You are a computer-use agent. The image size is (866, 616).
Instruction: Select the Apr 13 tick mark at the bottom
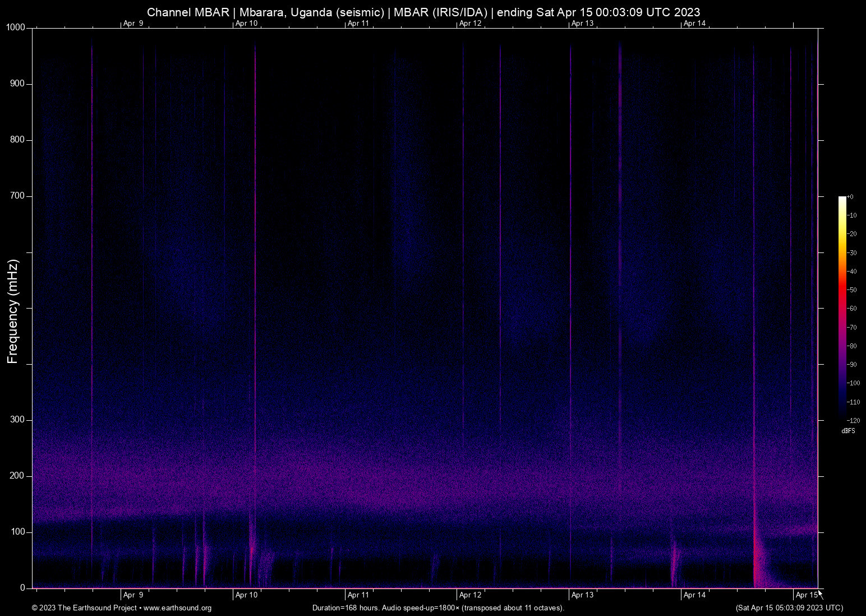click(x=581, y=595)
